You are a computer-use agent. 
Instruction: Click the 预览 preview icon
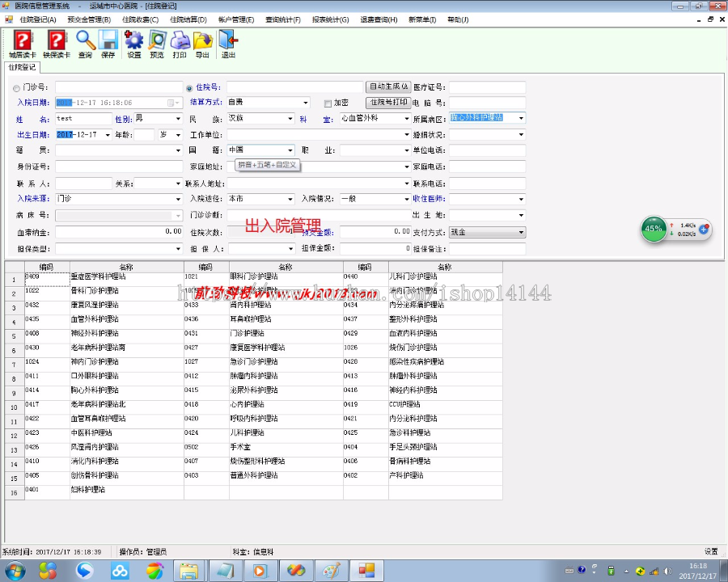pos(156,40)
